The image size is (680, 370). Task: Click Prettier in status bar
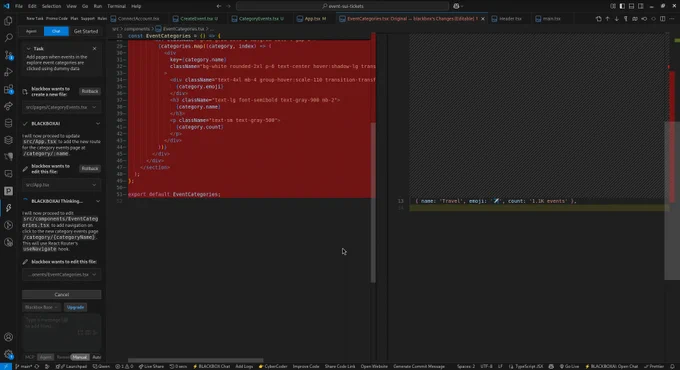[654, 367]
